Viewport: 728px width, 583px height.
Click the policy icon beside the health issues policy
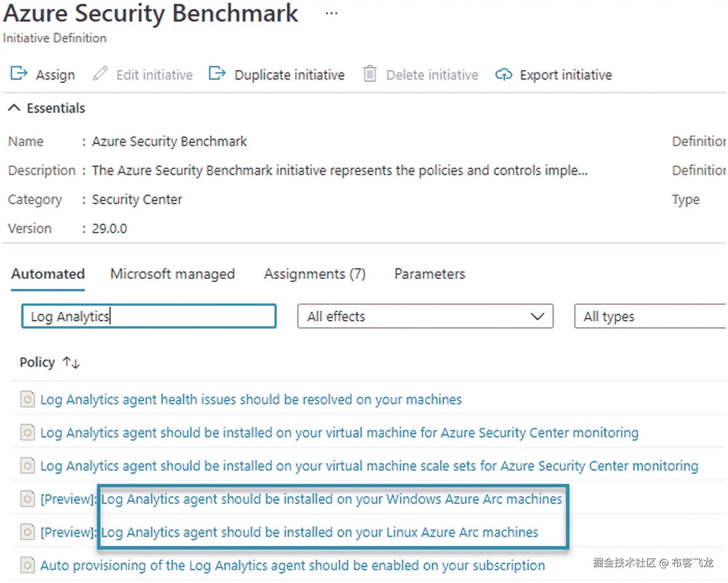tap(27, 399)
